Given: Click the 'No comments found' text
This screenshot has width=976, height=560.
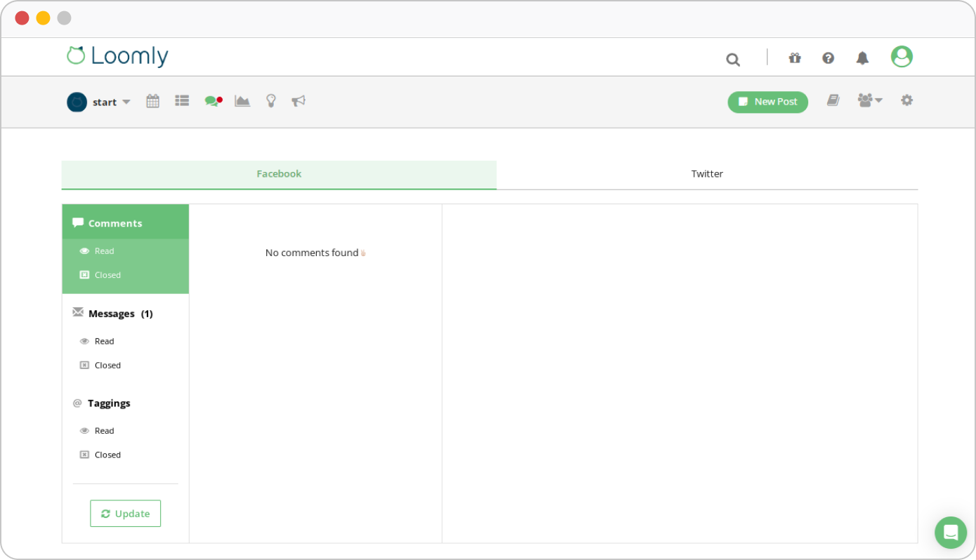Looking at the screenshot, I should pos(312,253).
